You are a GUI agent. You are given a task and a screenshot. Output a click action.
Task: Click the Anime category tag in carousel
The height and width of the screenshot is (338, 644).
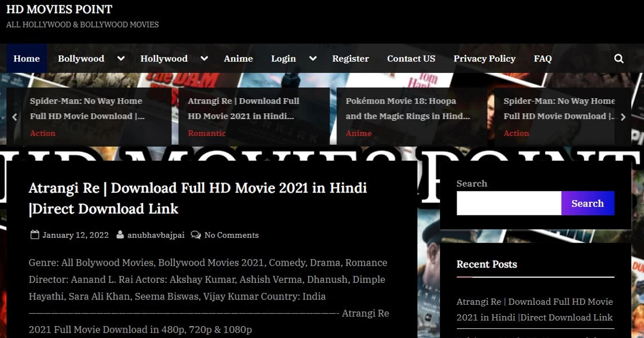tap(358, 133)
